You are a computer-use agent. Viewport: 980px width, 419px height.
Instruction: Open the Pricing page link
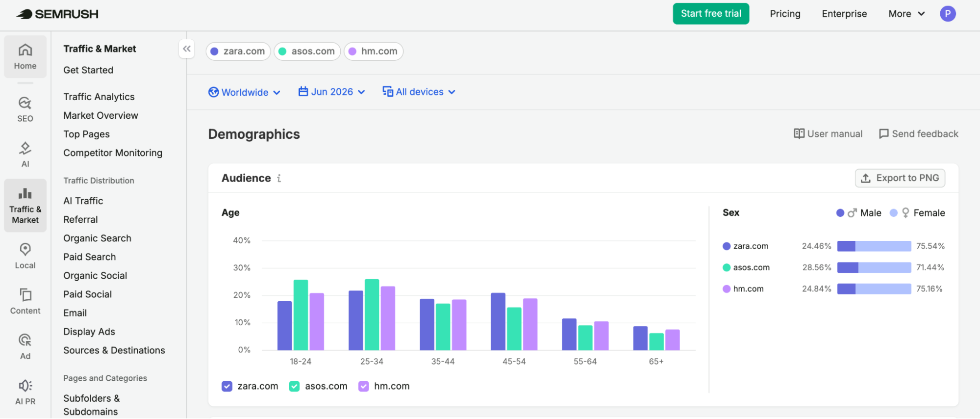(x=785, y=14)
